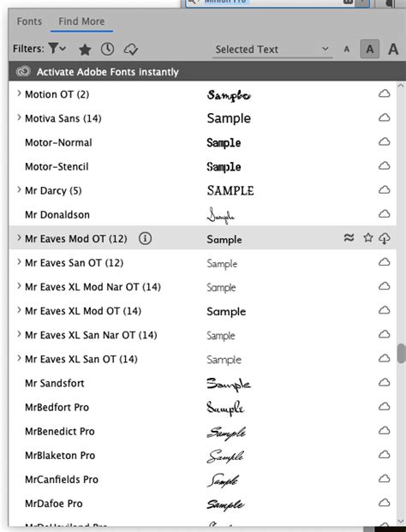The width and height of the screenshot is (406, 532).
Task: Activate Mr Eaves Mod OT cloud download
Action: point(384,238)
